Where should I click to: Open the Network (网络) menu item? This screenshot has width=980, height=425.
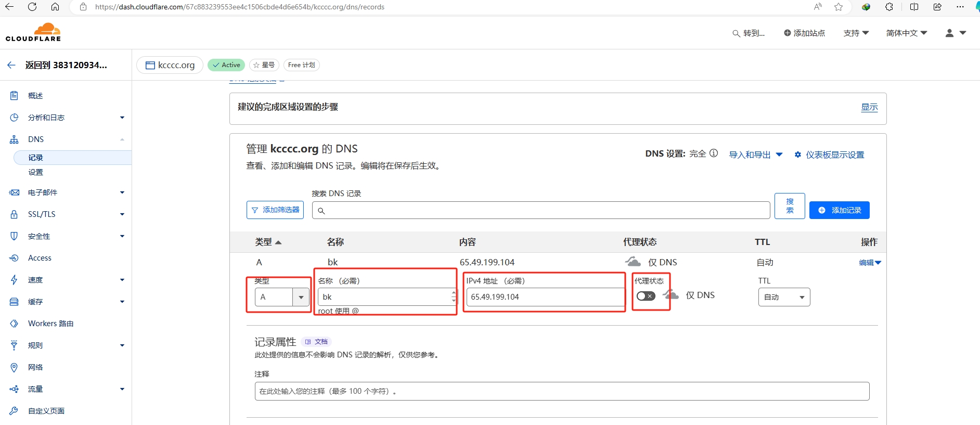(x=35, y=367)
